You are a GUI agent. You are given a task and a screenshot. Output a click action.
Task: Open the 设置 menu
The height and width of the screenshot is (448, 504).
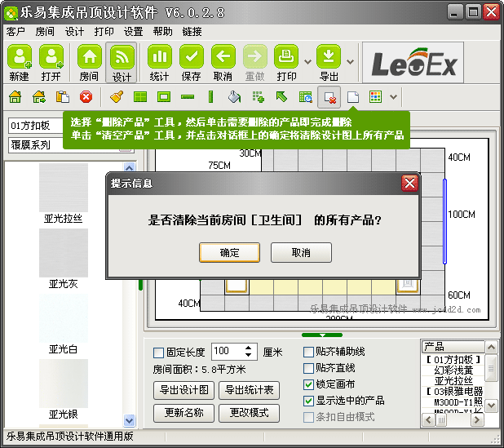coord(133,31)
